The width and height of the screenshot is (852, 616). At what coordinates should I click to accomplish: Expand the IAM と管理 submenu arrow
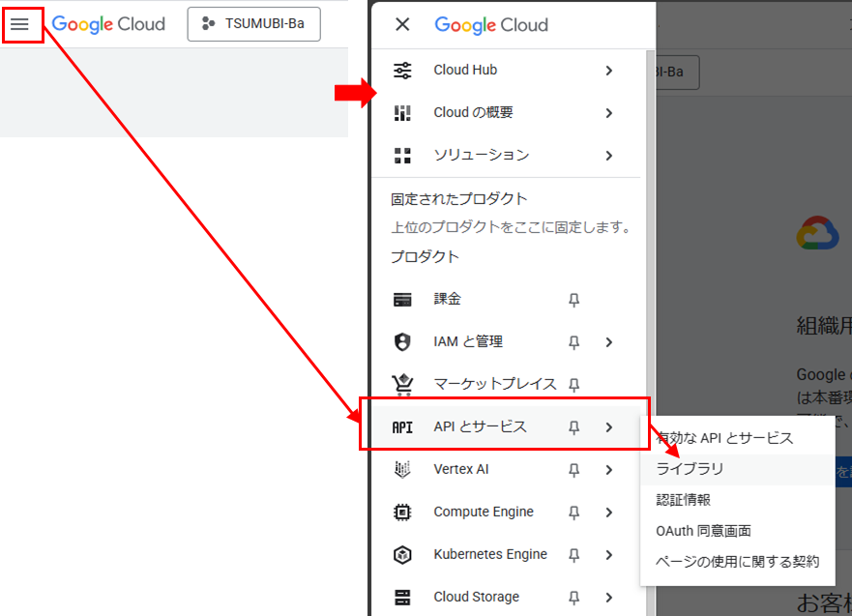(609, 342)
